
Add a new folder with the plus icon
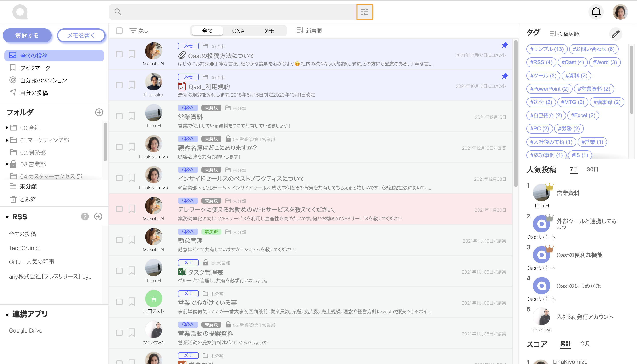coord(99,112)
